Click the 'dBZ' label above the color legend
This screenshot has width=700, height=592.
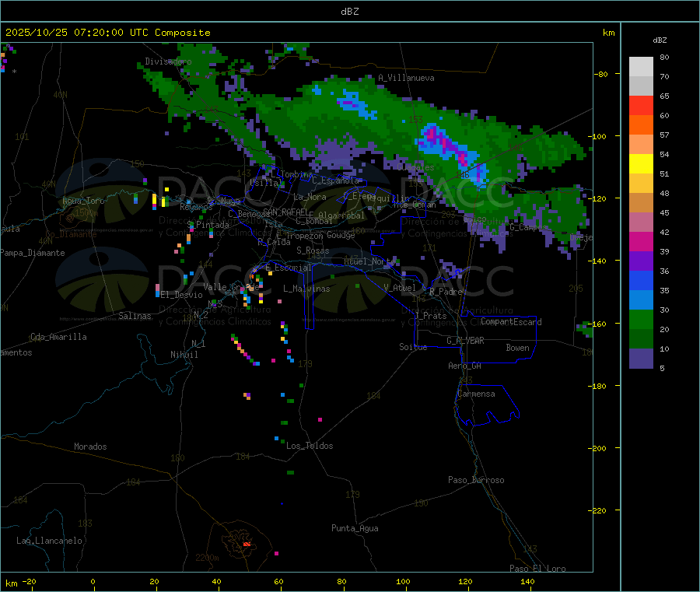coord(660,40)
